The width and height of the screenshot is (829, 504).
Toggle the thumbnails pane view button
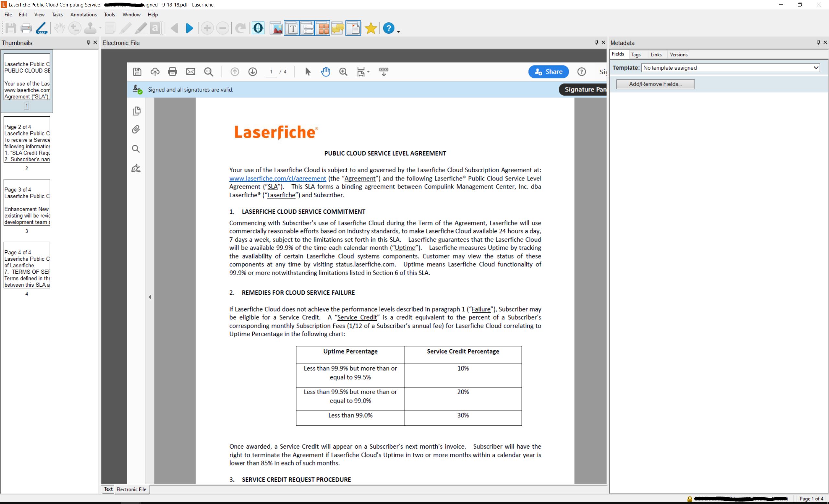[323, 28]
